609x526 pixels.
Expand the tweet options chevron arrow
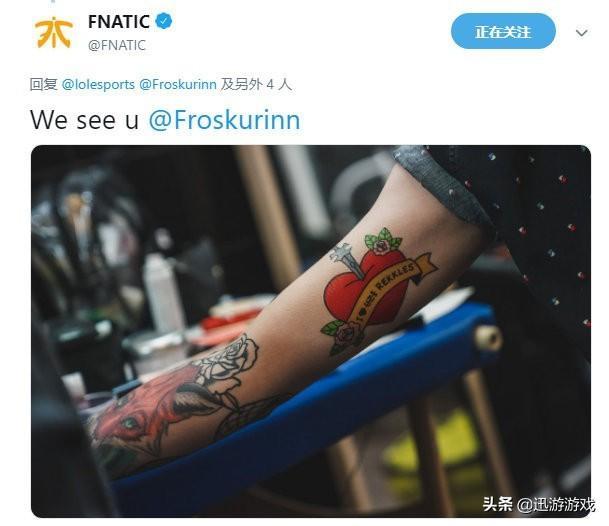[x=581, y=33]
